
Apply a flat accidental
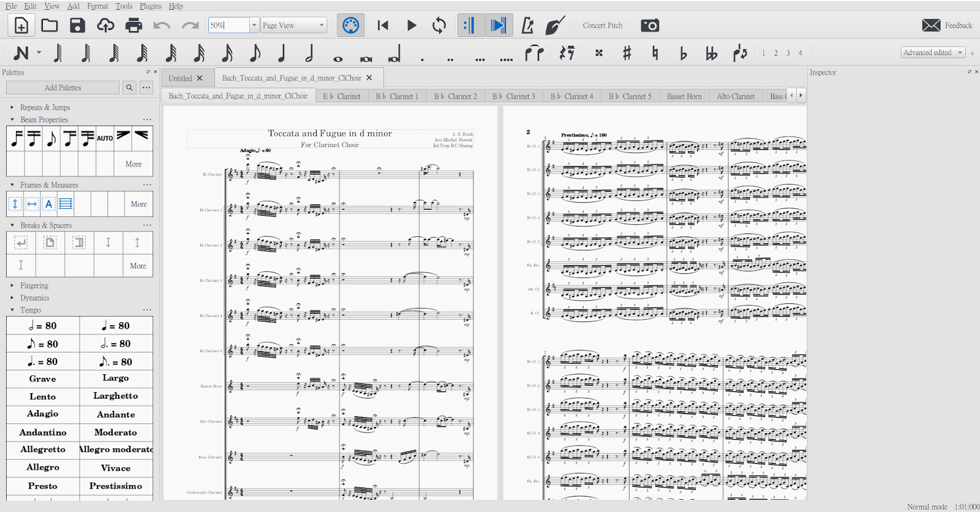(x=683, y=54)
